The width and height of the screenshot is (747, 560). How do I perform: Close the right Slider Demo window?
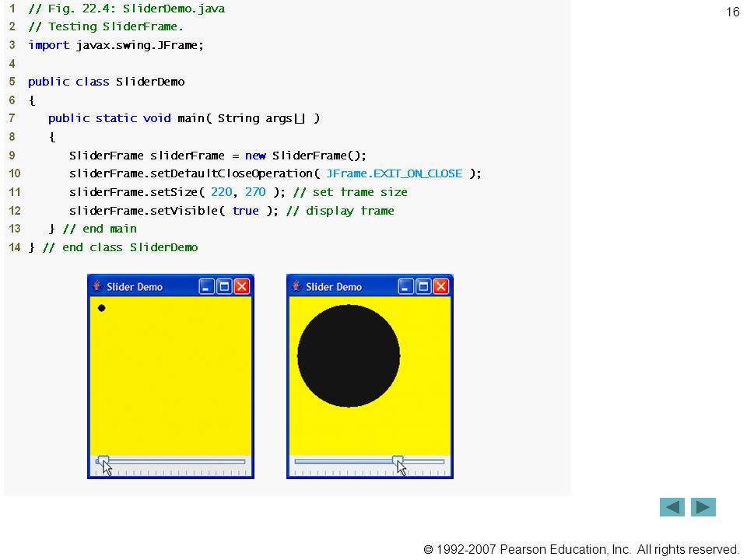tap(441, 287)
